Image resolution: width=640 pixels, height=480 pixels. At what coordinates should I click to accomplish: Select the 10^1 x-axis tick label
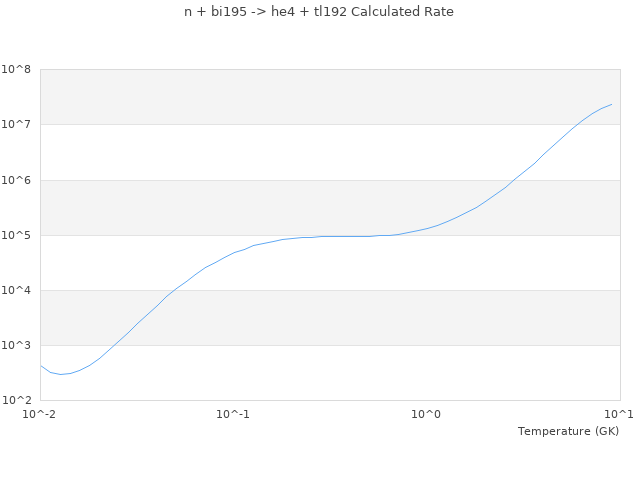(x=620, y=414)
